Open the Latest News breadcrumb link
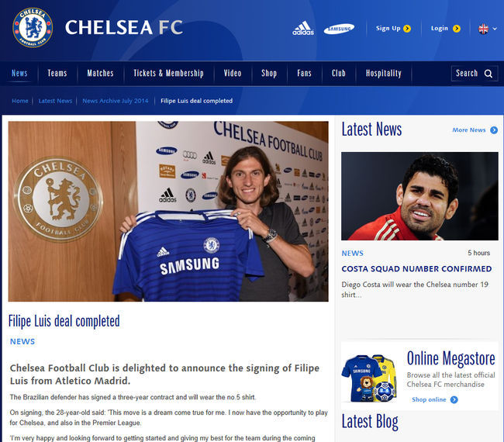Screen dimensions: 504x442 click(55, 101)
